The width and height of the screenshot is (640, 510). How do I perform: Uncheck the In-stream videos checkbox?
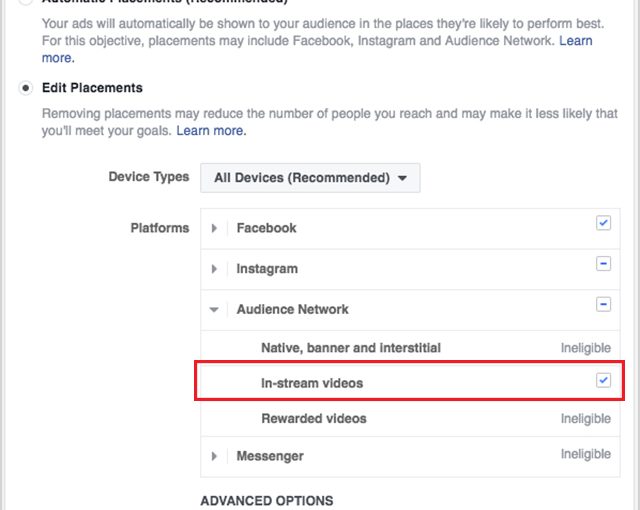tap(603, 380)
